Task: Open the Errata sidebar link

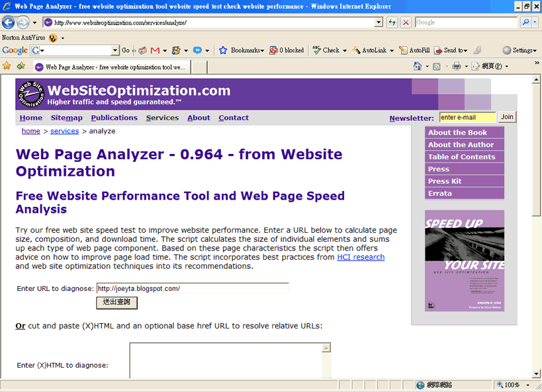Action: coord(464,194)
